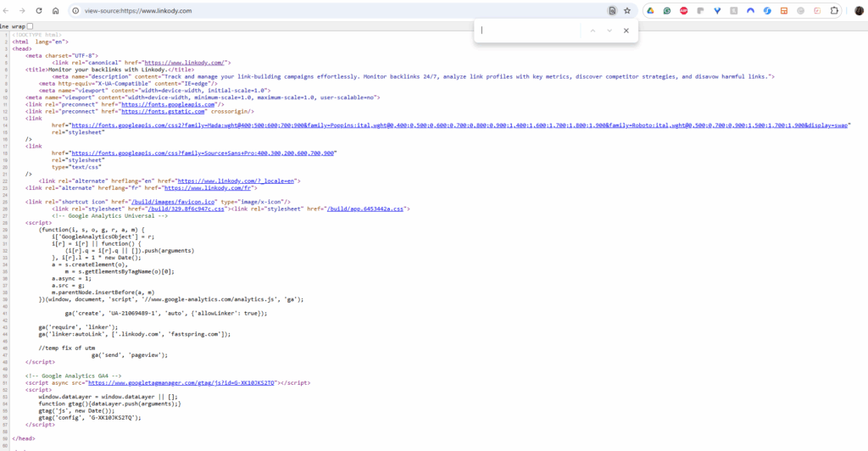The width and height of the screenshot is (868, 451).
Task: Jump to next find result
Action: [x=609, y=31]
